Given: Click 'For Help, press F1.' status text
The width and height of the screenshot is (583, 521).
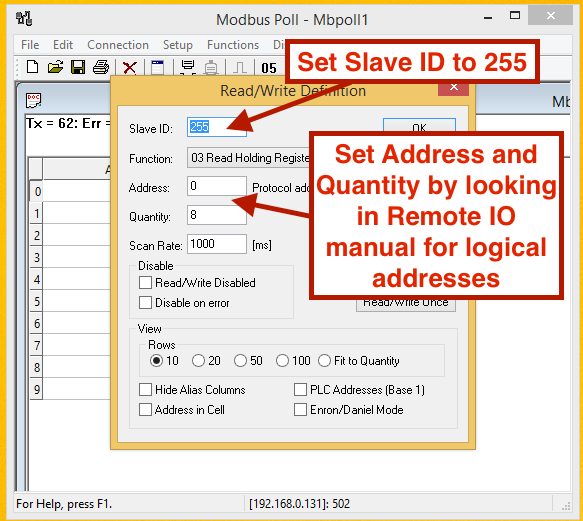Looking at the screenshot, I should [x=64, y=504].
